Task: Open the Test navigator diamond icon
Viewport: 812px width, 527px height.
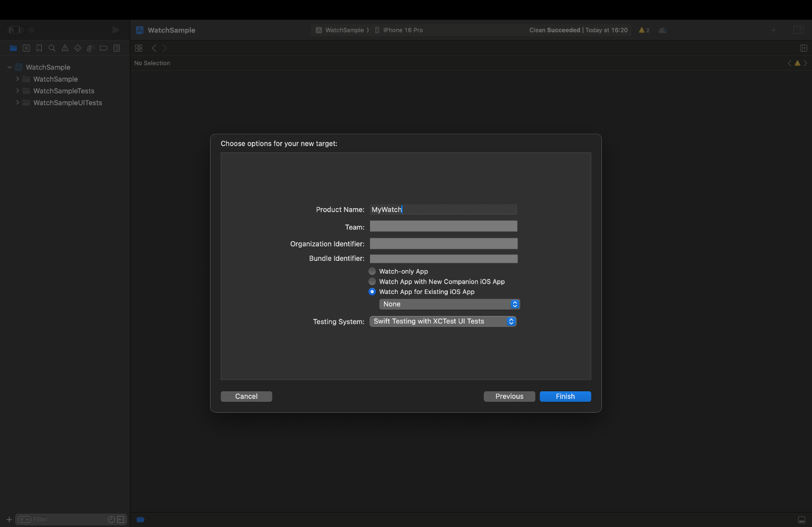Action: 77,48
